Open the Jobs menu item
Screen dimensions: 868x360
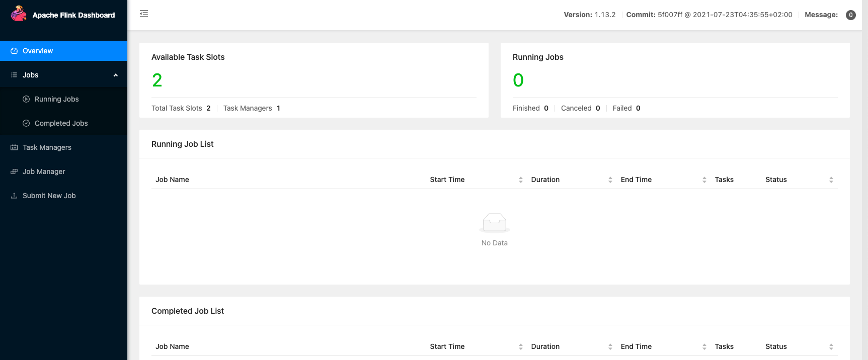pos(63,75)
